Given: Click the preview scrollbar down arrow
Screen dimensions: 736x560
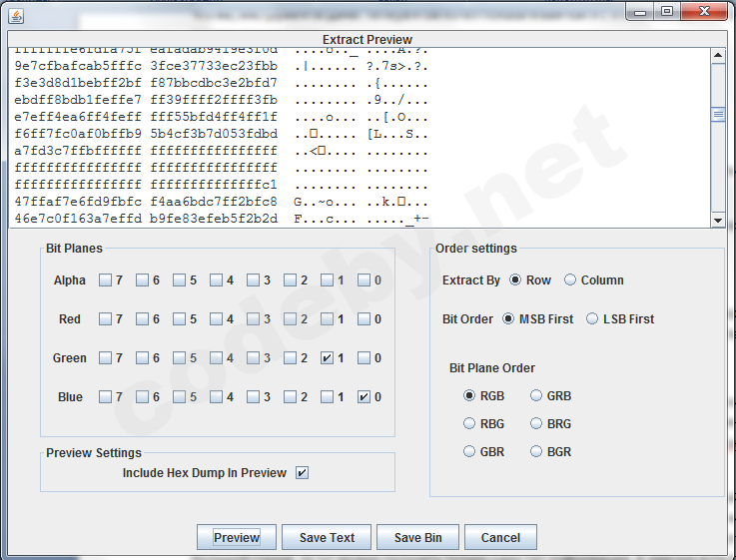Looking at the screenshot, I should [x=718, y=220].
